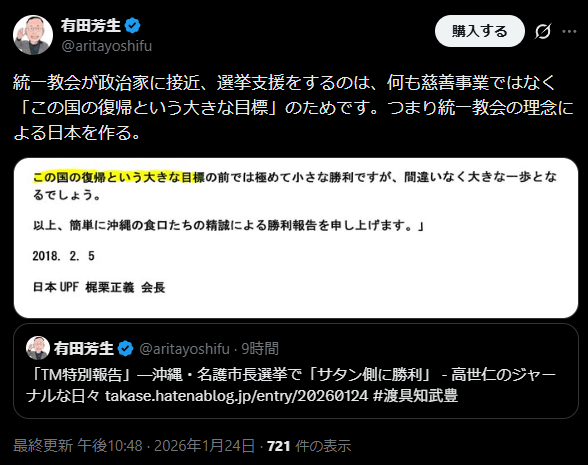The image size is (588, 465).
Task: Click the 9時間 timestamp in quoted tweet
Action: coord(260,349)
